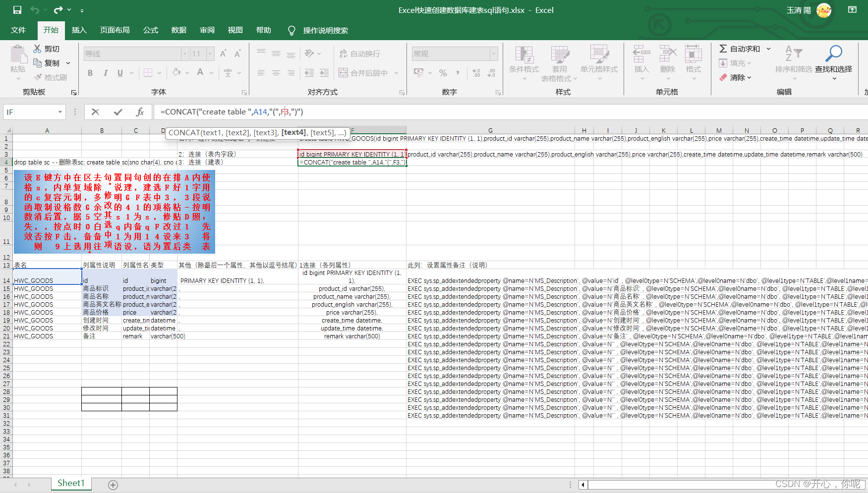Click the borders icon
The width and height of the screenshot is (868, 493).
(x=148, y=73)
